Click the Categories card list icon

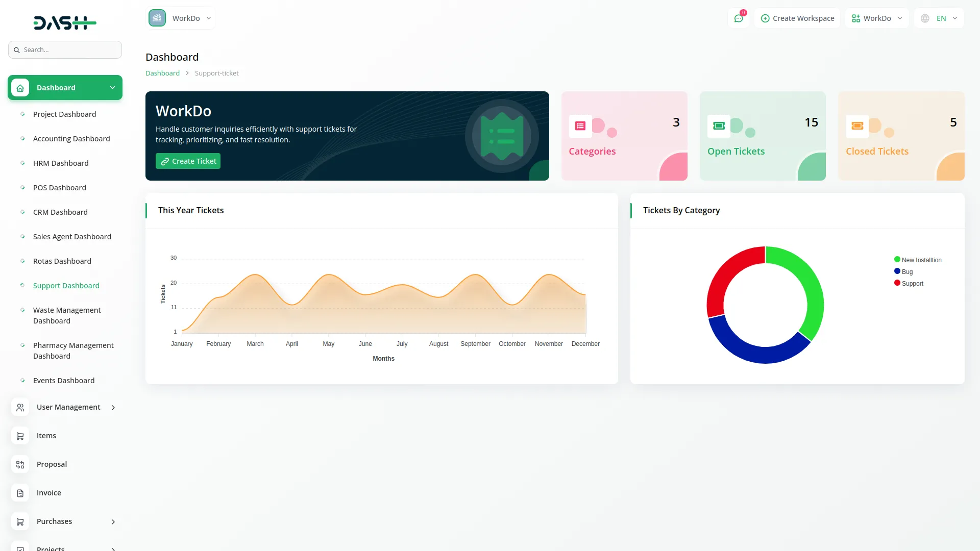[580, 126]
